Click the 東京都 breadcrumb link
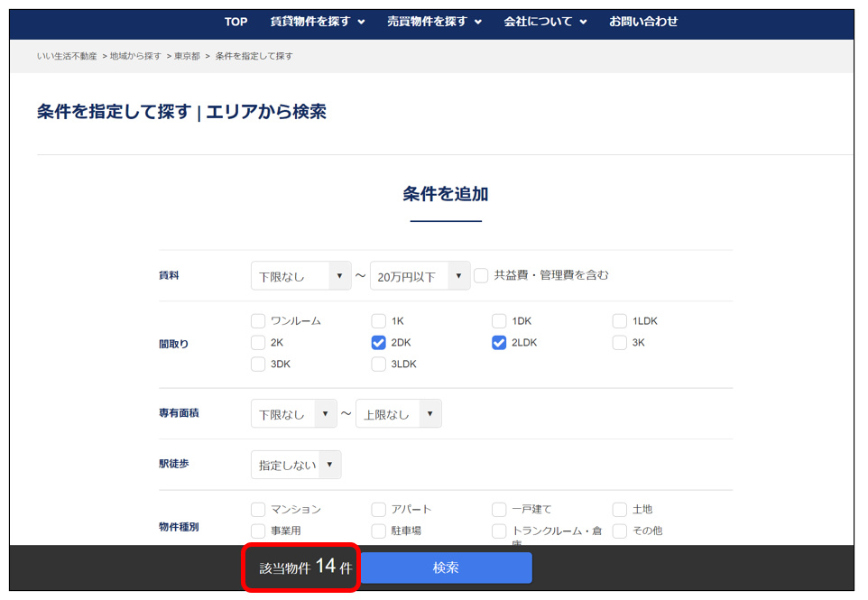Screen dimensions: 868x600 coord(187,56)
